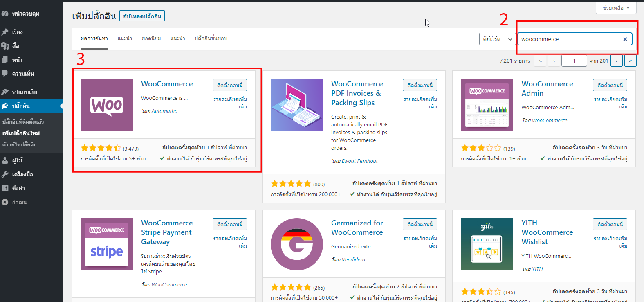Viewport: 644px width, 302px height.
Task: Open the Comments bubble icon in sidebar
Action: pyautogui.click(x=5, y=74)
